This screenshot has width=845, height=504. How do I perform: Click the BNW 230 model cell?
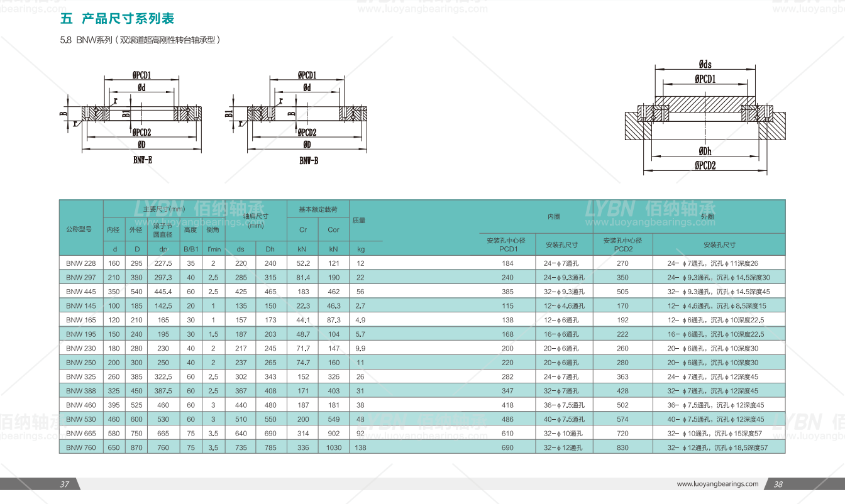click(81, 348)
